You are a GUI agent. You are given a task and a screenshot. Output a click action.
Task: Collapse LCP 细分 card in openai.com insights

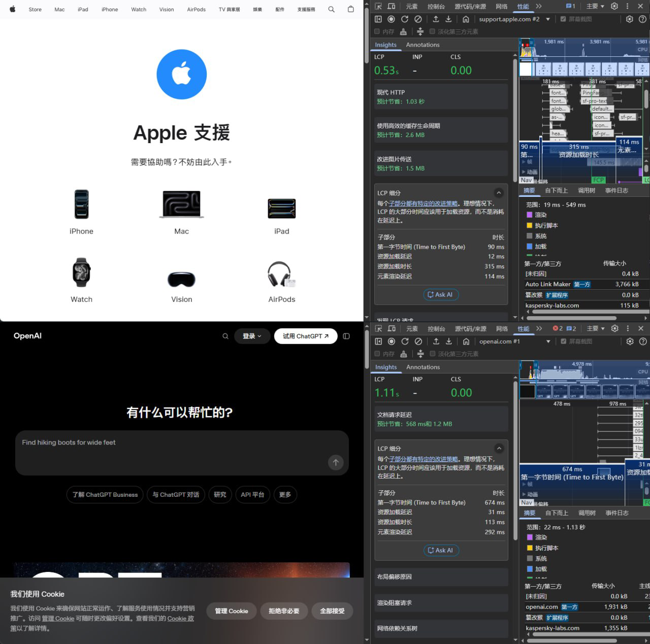point(499,449)
